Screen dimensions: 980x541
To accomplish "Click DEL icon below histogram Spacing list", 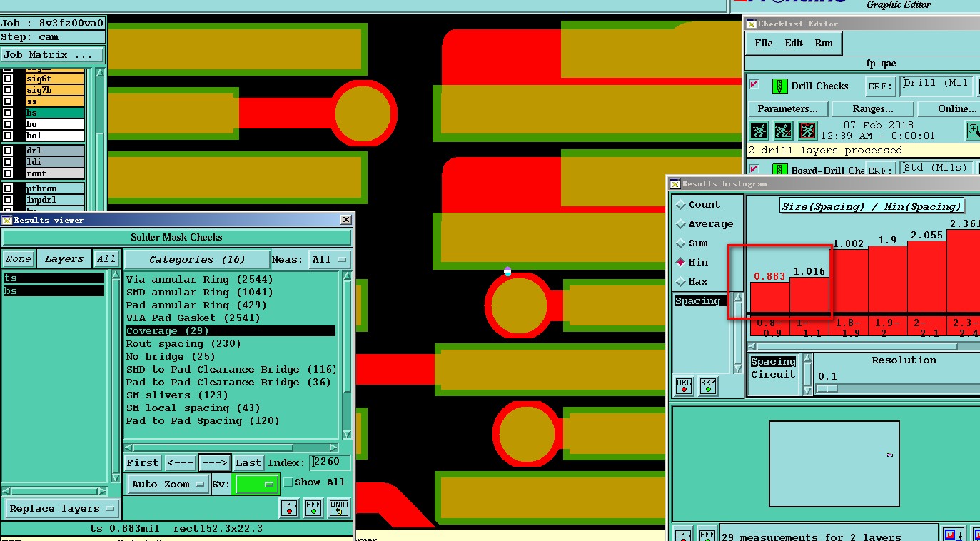I will click(x=684, y=386).
